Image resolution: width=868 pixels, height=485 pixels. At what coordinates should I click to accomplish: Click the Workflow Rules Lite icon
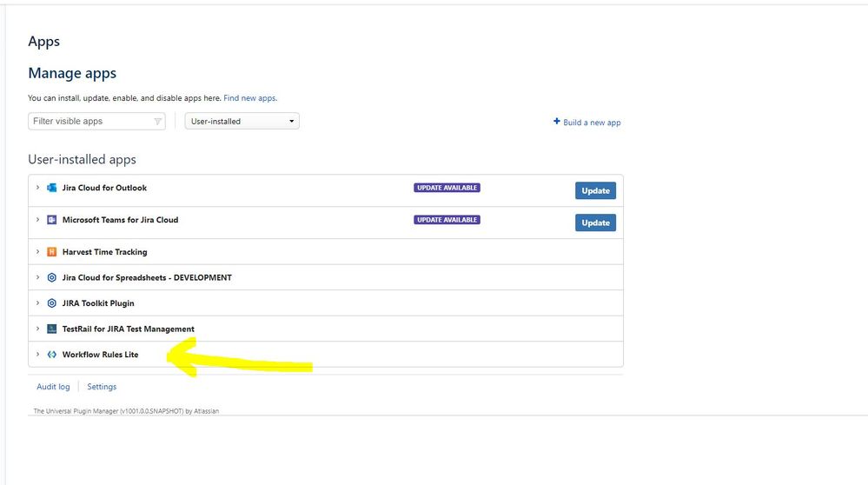click(51, 355)
